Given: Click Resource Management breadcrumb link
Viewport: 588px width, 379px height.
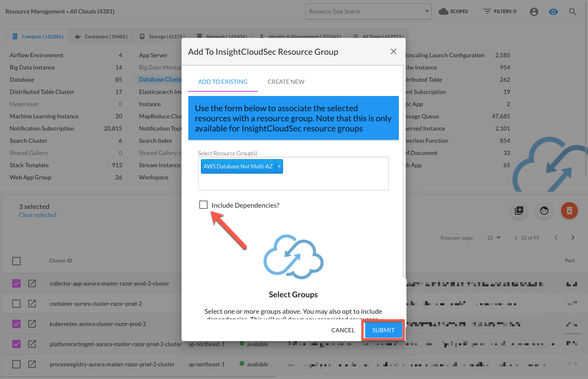Looking at the screenshot, I should 35,11.
